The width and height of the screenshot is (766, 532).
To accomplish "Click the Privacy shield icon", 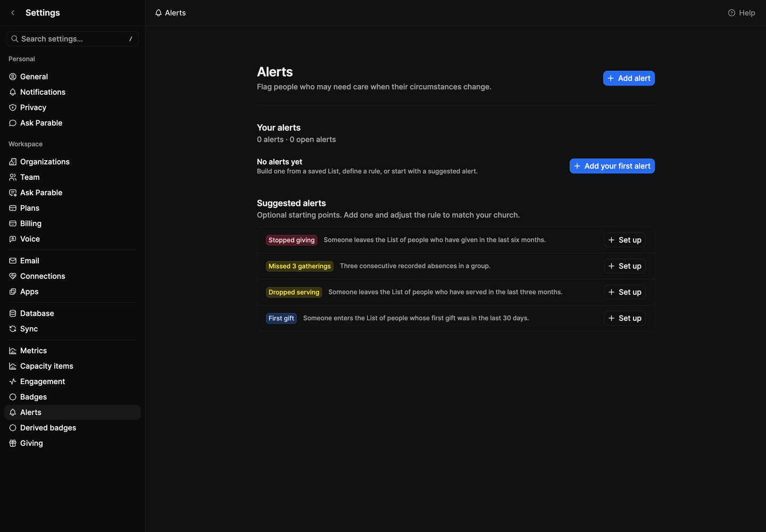I will tap(13, 107).
